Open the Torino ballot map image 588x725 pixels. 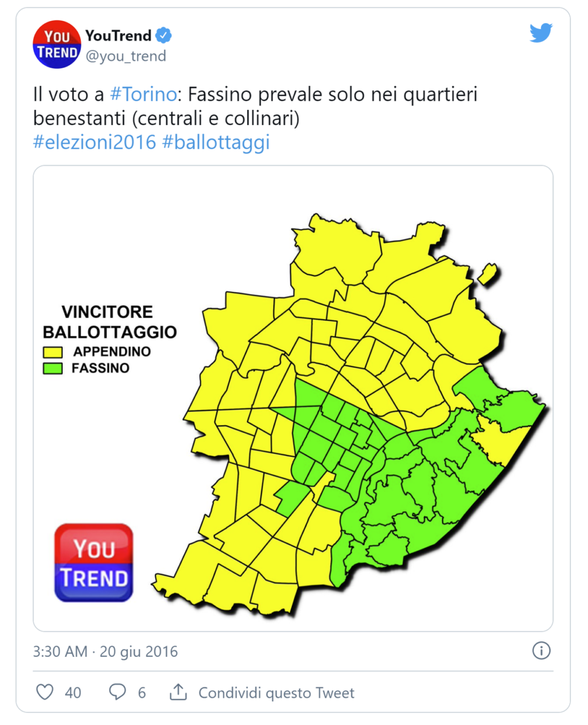[x=362, y=411]
